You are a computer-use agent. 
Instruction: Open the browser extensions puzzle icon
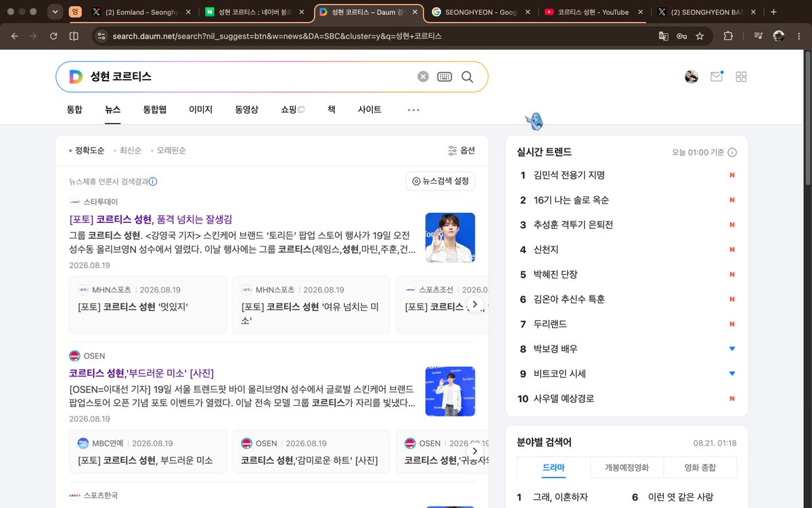[728, 36]
